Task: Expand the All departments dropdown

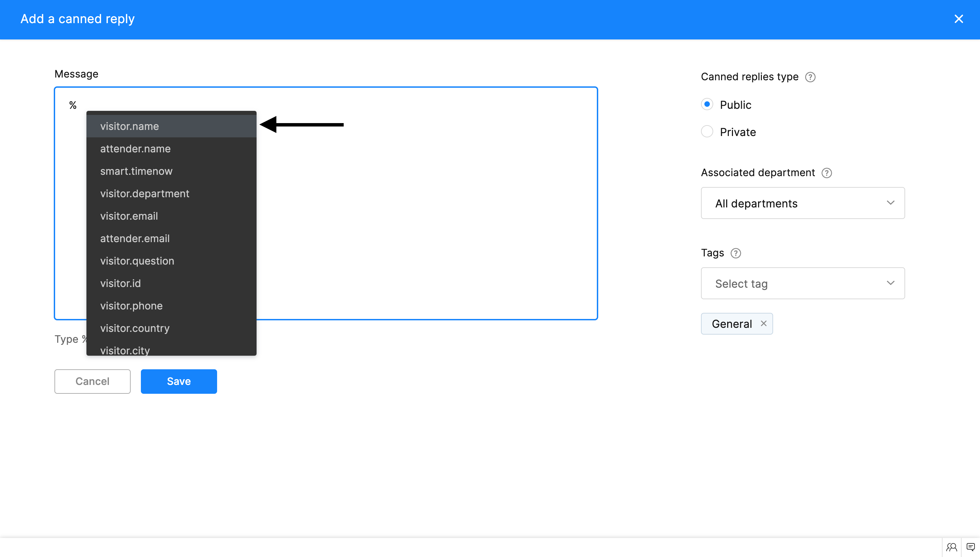Action: (x=802, y=203)
